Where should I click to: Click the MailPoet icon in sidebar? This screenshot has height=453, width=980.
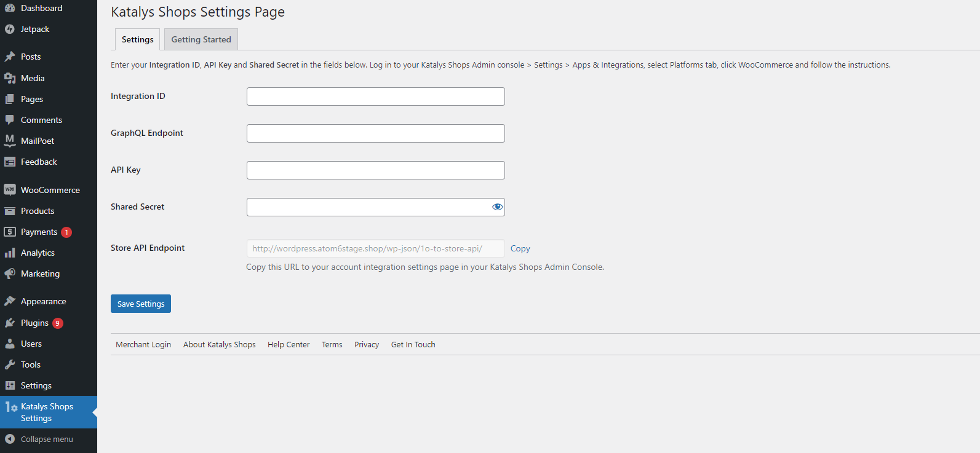pos(10,141)
